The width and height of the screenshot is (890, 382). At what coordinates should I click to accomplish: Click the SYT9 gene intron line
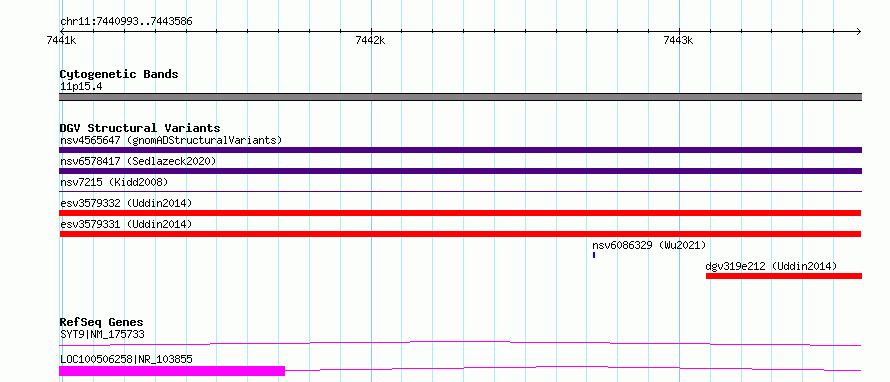460,343
